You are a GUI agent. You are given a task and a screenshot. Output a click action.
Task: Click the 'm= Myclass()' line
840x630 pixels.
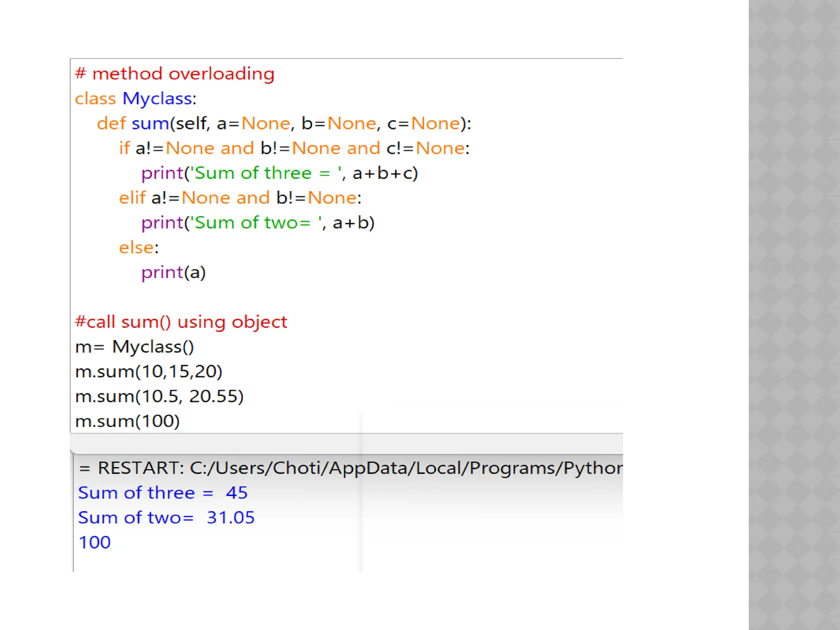[x=135, y=347]
